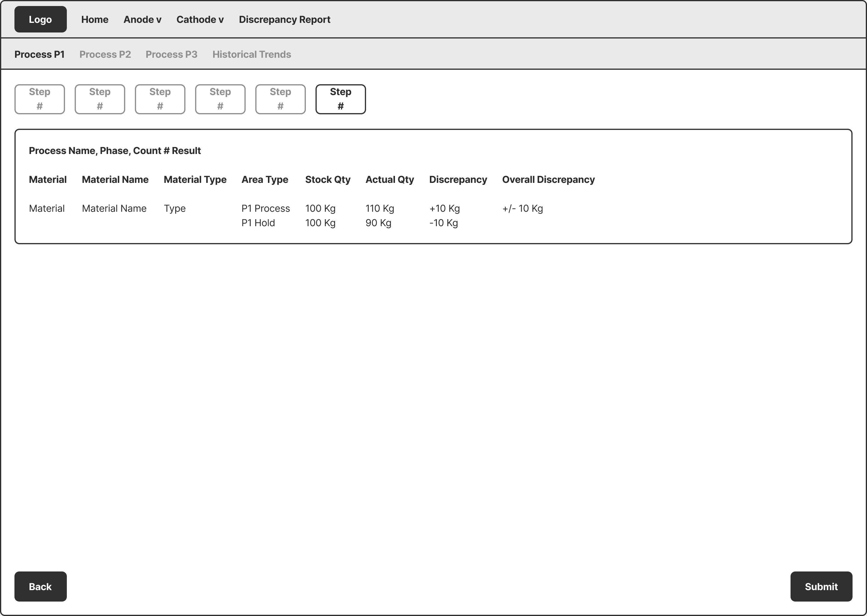
Task: Click the Logo button
Action: (x=40, y=19)
